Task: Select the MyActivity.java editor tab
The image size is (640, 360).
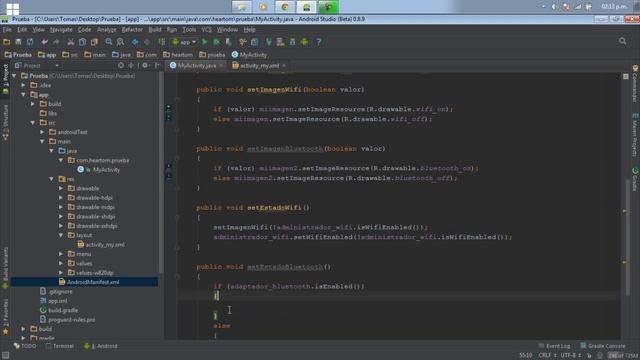Action: (x=196, y=66)
